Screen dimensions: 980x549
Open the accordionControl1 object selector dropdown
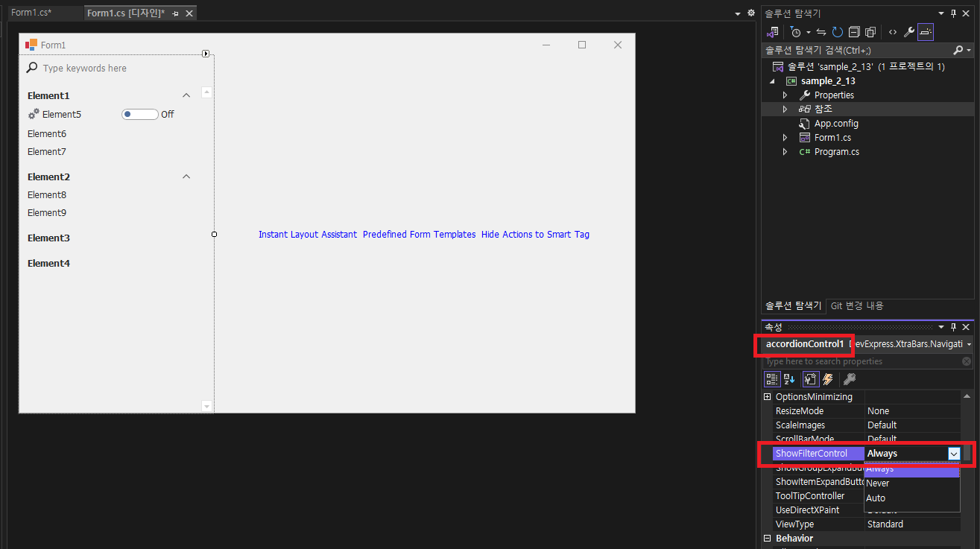pyautogui.click(x=969, y=344)
